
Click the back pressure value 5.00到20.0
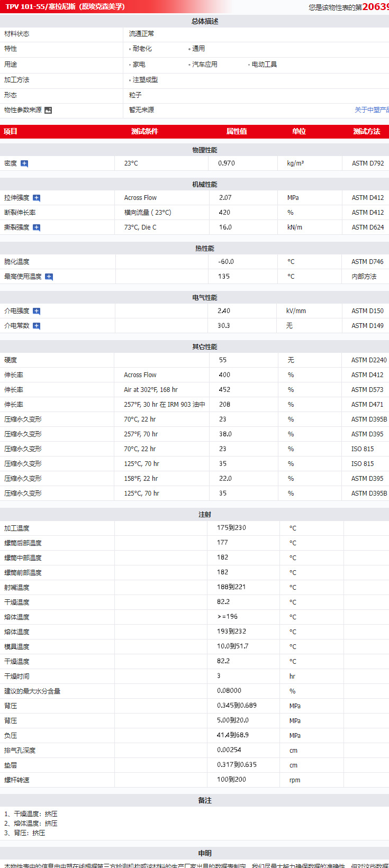click(x=233, y=720)
